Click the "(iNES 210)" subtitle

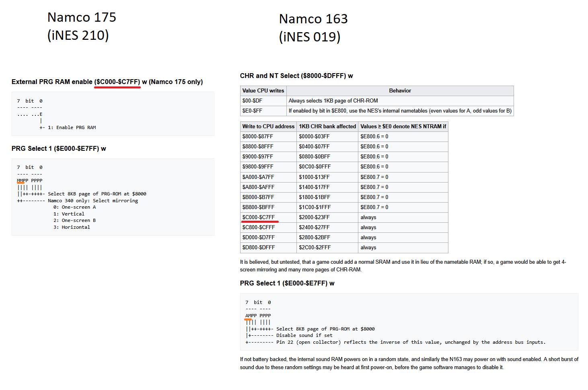pyautogui.click(x=78, y=35)
